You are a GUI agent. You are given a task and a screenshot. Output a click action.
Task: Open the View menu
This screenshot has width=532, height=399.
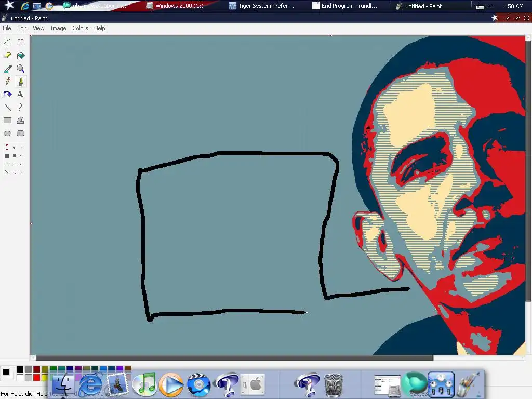pos(38,28)
